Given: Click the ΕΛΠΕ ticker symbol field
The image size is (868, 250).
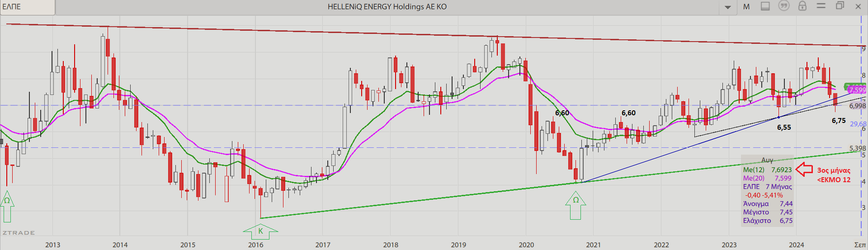Looking at the screenshot, I should (27, 7).
